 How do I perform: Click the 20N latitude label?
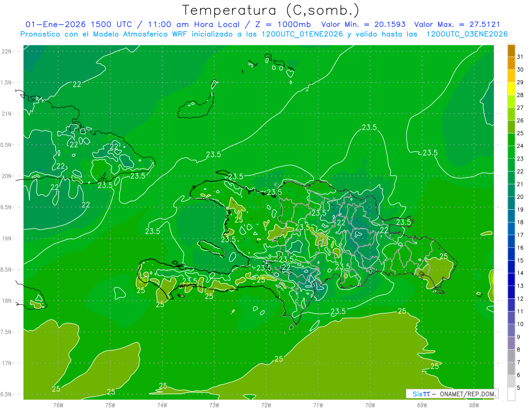(x=7, y=176)
